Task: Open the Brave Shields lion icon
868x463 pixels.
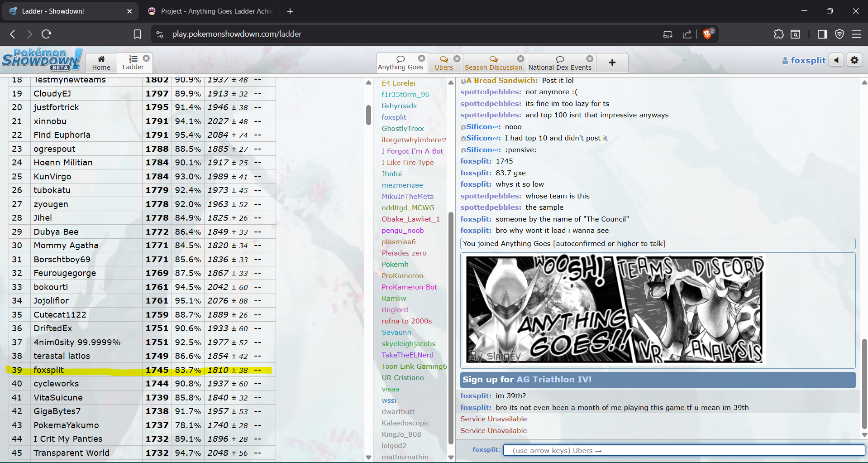Action: click(707, 34)
